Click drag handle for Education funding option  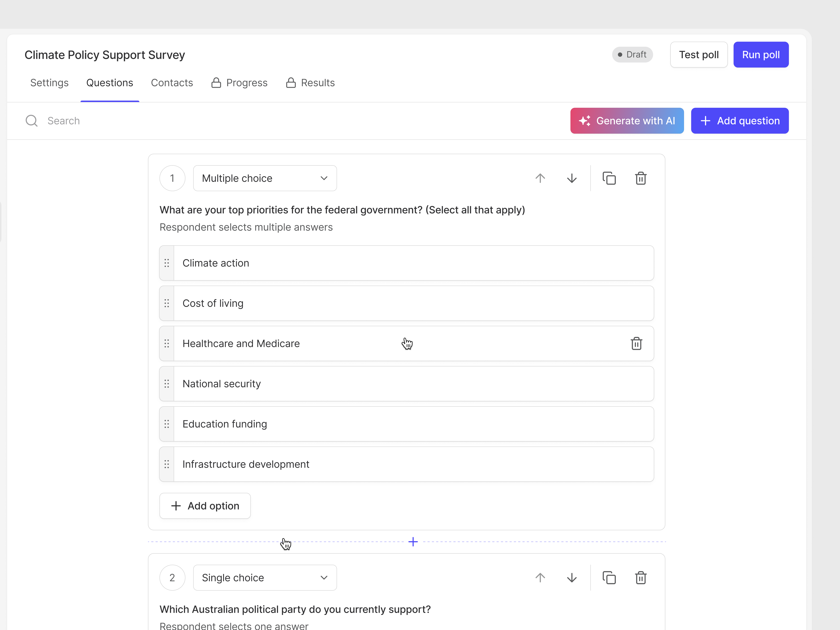click(x=167, y=424)
